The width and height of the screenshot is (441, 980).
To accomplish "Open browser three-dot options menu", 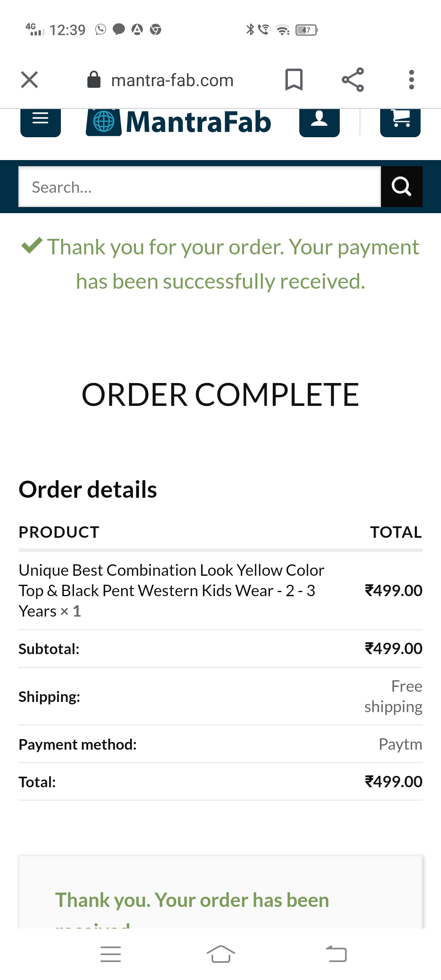I will (411, 80).
